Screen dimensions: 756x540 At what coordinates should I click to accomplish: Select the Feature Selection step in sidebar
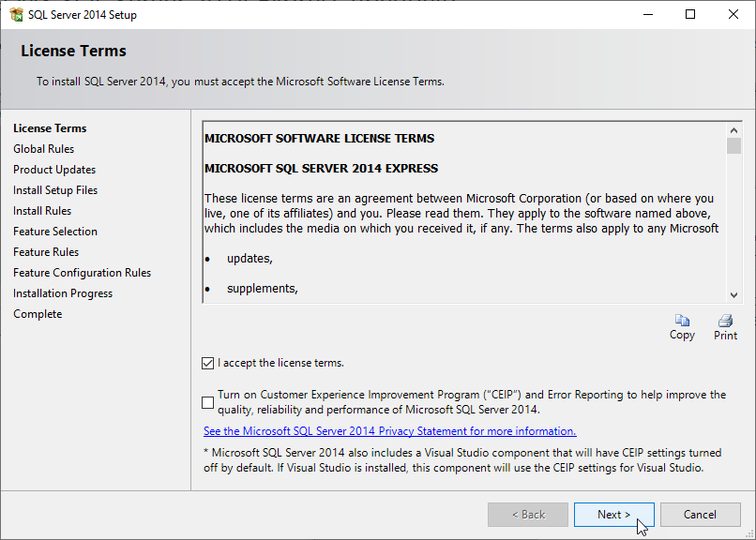point(55,232)
